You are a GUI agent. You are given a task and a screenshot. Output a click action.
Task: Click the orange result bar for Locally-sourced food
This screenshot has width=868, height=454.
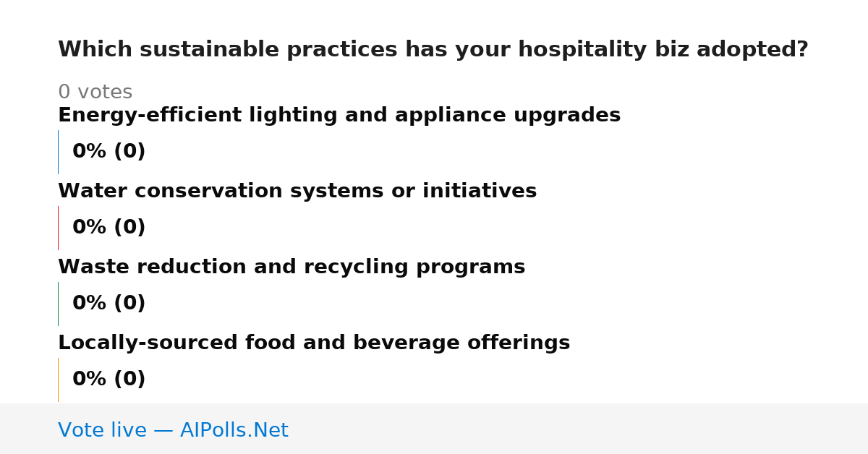tap(59, 380)
